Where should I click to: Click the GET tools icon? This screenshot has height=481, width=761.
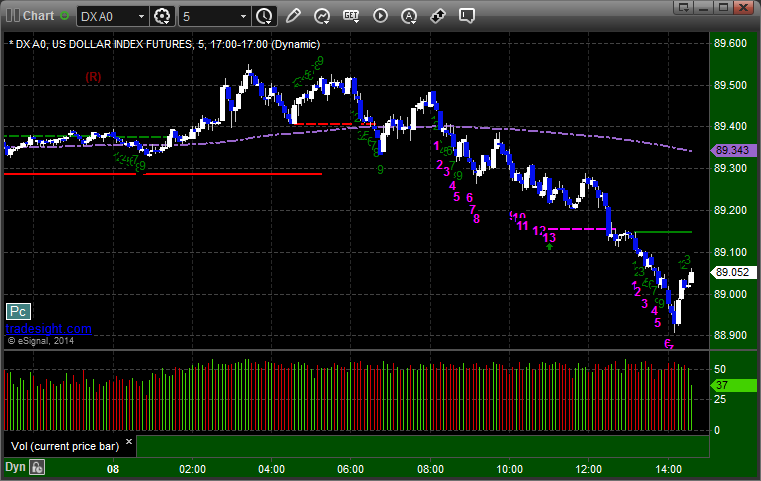pyautogui.click(x=351, y=16)
